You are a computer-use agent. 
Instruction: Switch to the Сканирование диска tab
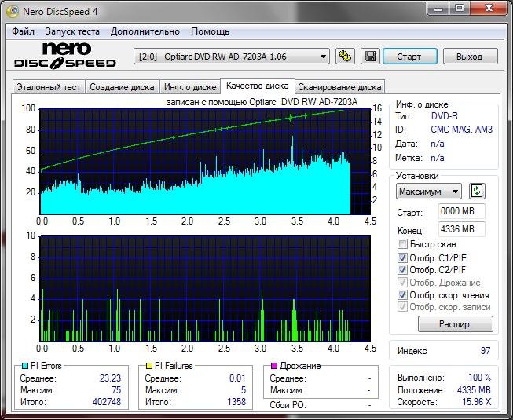click(339, 87)
